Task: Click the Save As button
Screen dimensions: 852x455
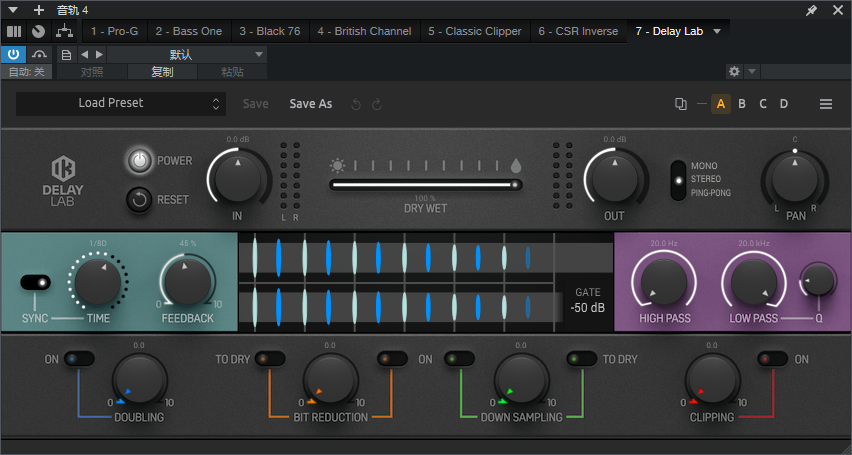Action: [x=311, y=104]
